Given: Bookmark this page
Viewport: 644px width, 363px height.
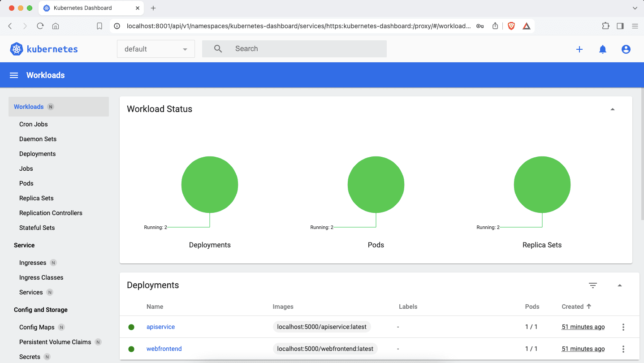Looking at the screenshot, I should 99,26.
